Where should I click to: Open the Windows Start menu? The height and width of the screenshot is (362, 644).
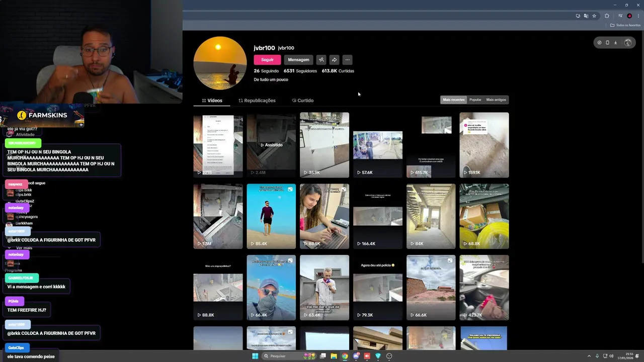[x=255, y=356]
